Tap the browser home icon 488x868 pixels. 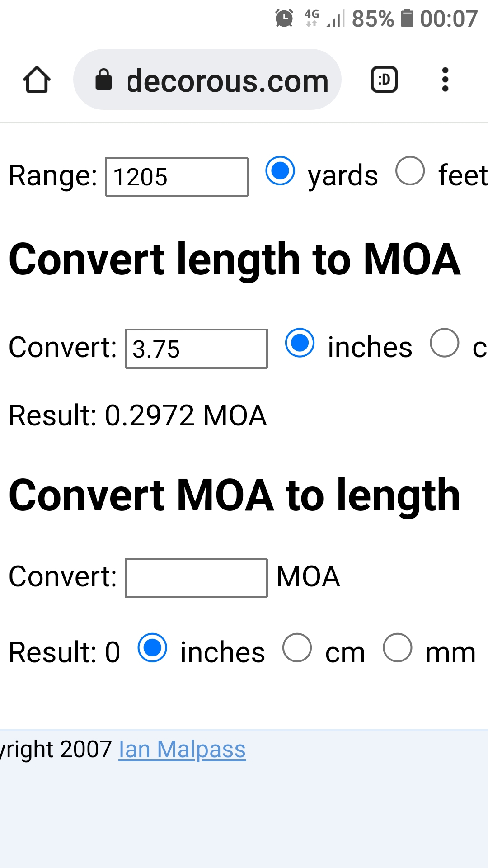(37, 80)
